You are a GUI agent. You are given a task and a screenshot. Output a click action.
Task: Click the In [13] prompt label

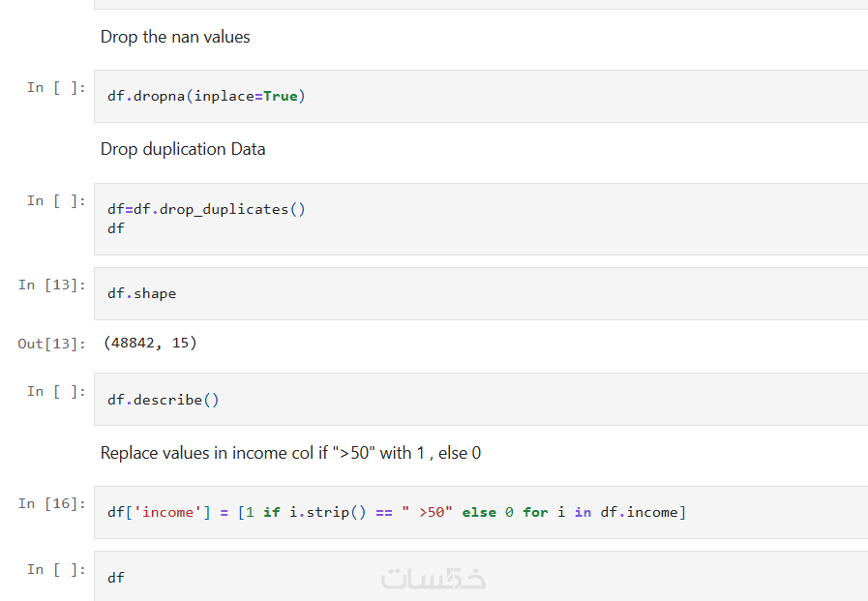tap(52, 285)
